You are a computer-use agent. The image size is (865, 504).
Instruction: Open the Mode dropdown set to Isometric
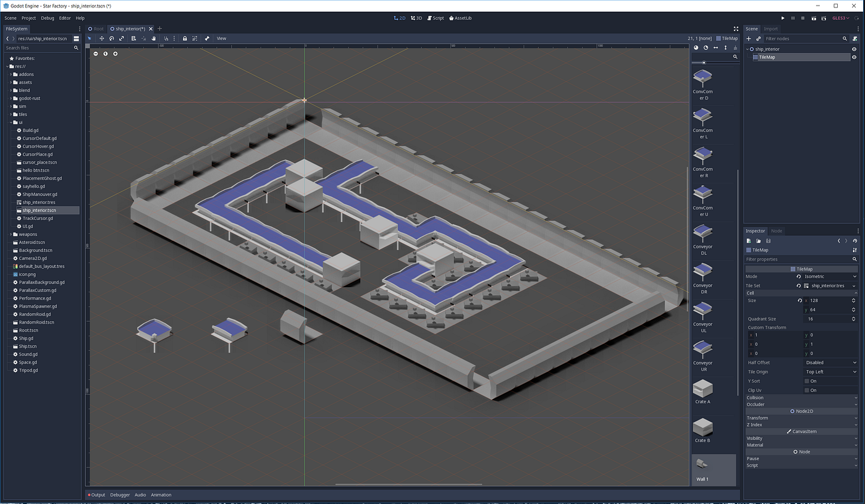tap(830, 277)
